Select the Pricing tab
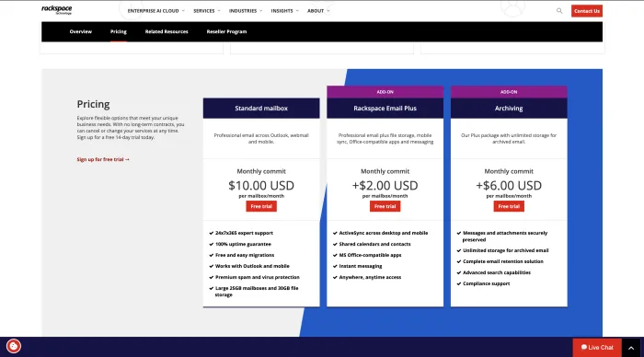The width and height of the screenshot is (644, 357). (x=119, y=31)
